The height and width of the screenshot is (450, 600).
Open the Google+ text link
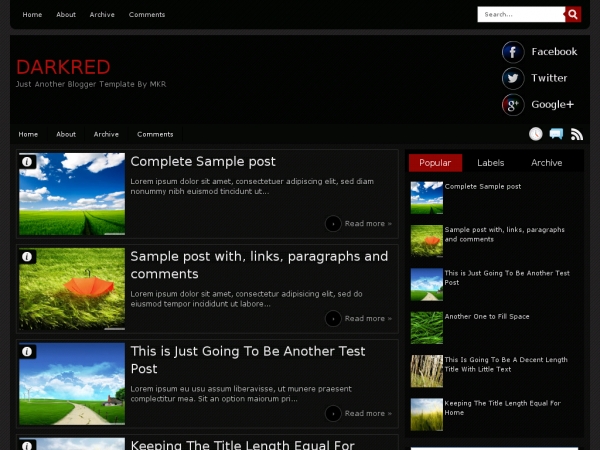pyautogui.click(x=553, y=104)
